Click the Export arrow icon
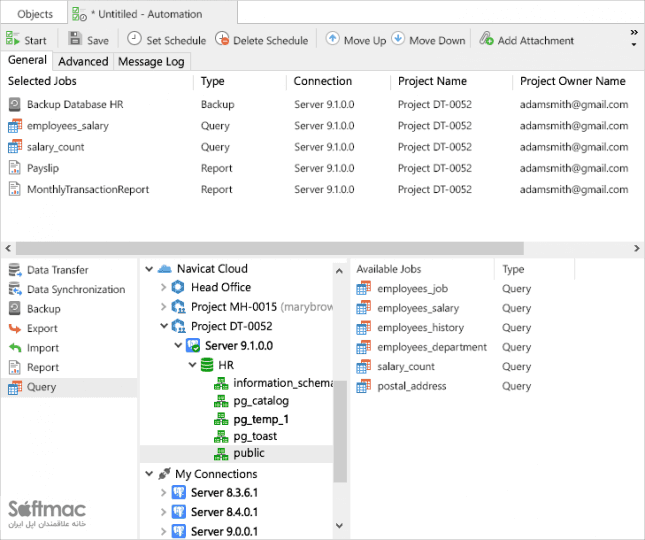The width and height of the screenshot is (645, 540). click(x=15, y=328)
